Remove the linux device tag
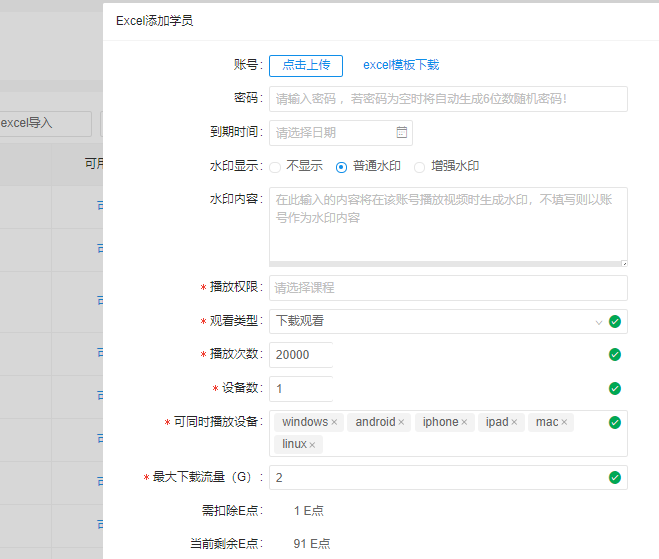 pos(312,445)
